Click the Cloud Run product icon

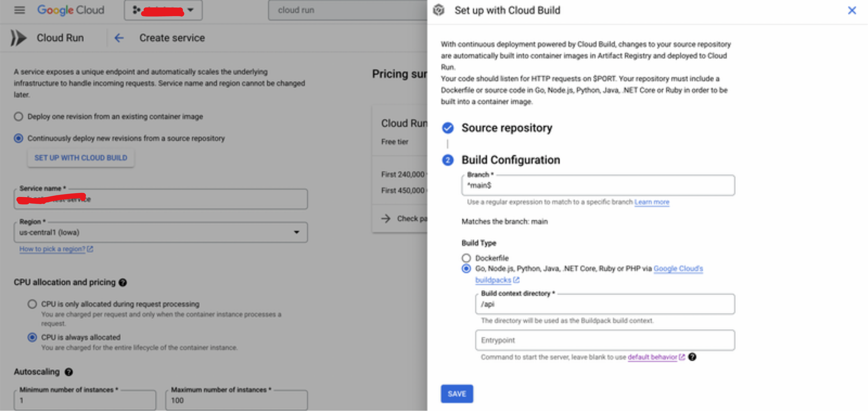pos(18,38)
